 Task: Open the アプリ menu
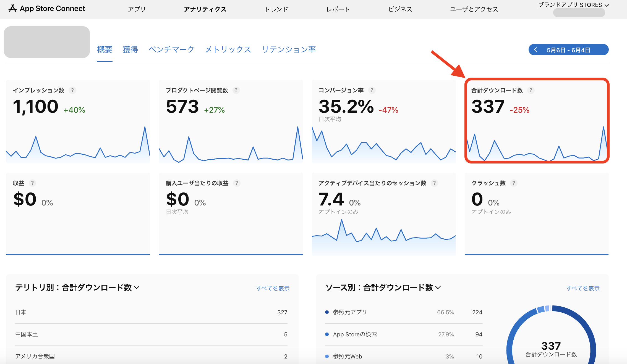point(137,9)
